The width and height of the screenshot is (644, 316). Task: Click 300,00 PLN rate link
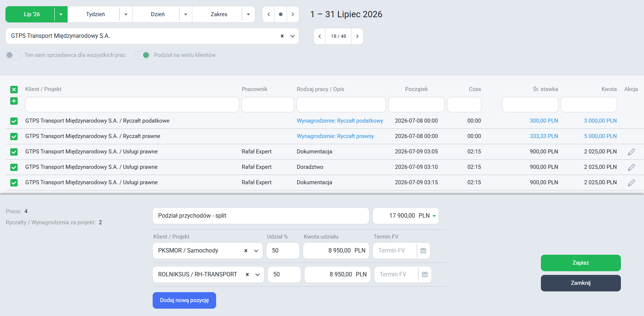tap(544, 121)
